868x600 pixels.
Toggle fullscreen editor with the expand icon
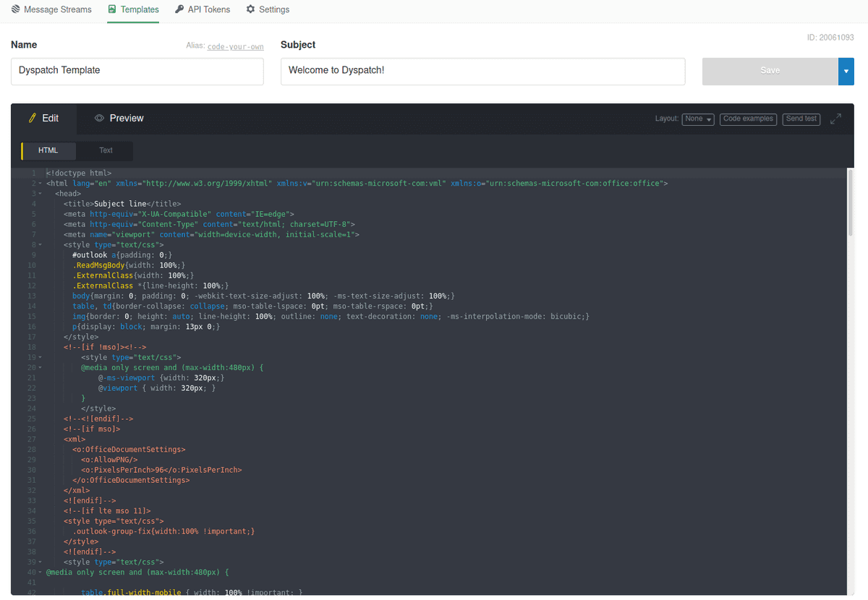(x=835, y=119)
